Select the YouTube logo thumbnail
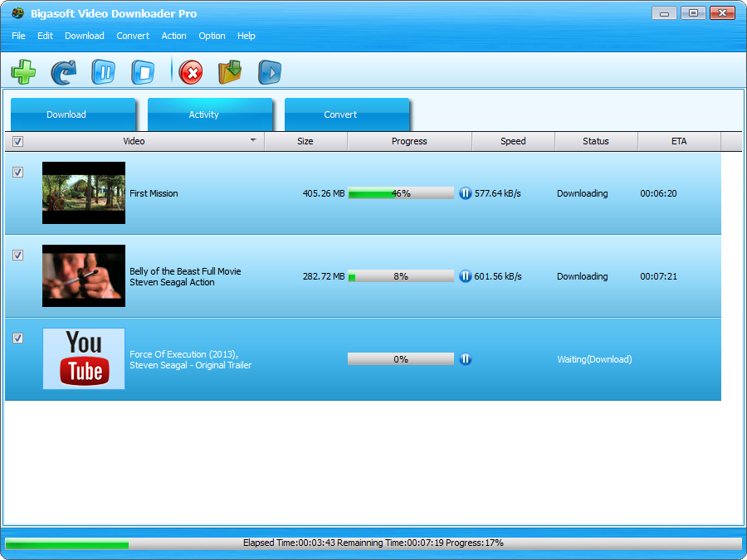This screenshot has width=747, height=560. [84, 358]
